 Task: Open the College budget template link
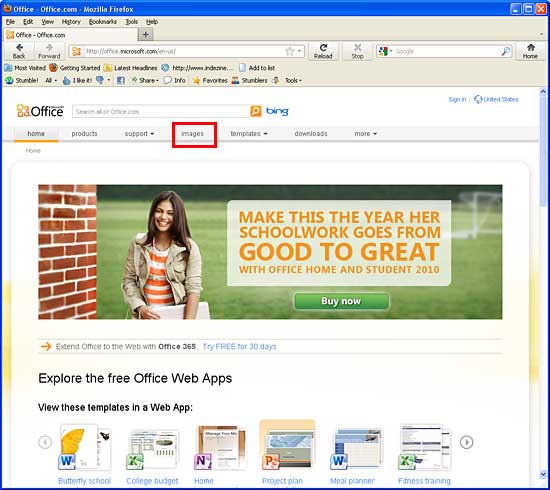(152, 481)
